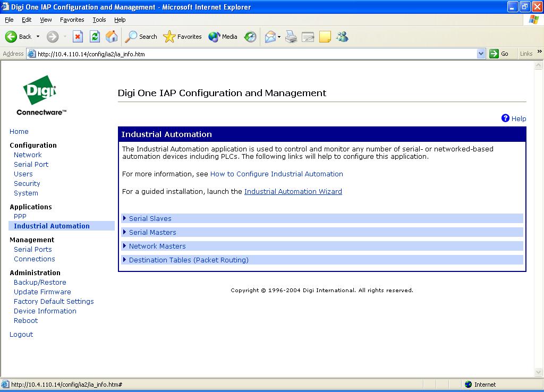Viewport: 544px width, 392px height.
Task: Go to the browser Home page icon
Action: point(112,37)
